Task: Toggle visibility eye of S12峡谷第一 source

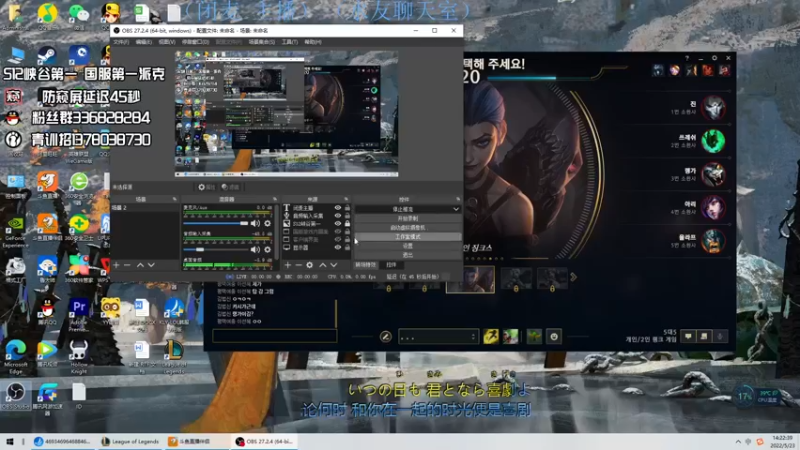Action: pyautogui.click(x=338, y=223)
